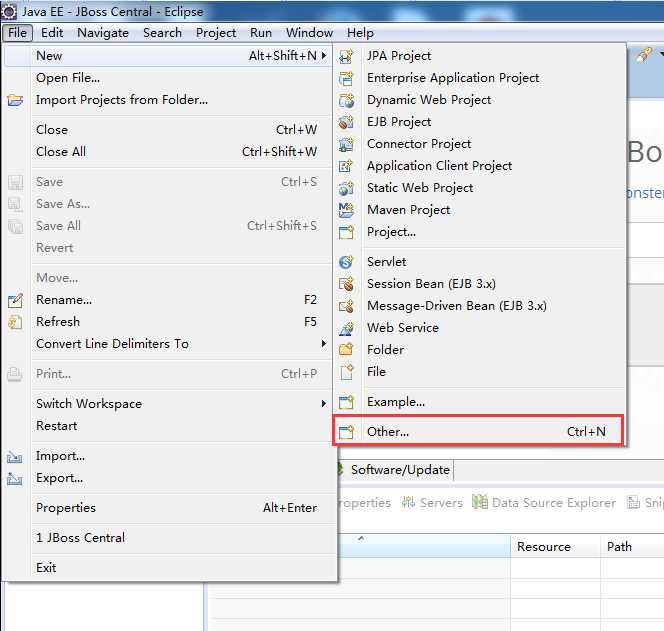Click the Application Client Project icon

pos(346,166)
